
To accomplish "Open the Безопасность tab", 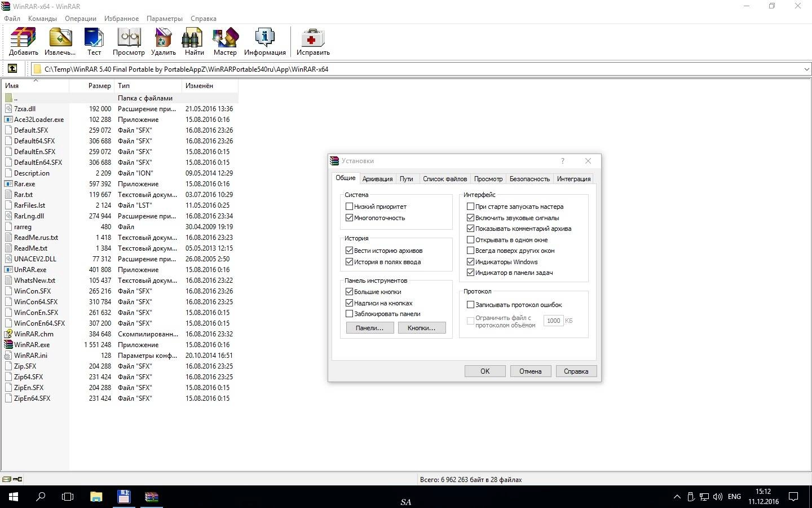I will tap(529, 179).
